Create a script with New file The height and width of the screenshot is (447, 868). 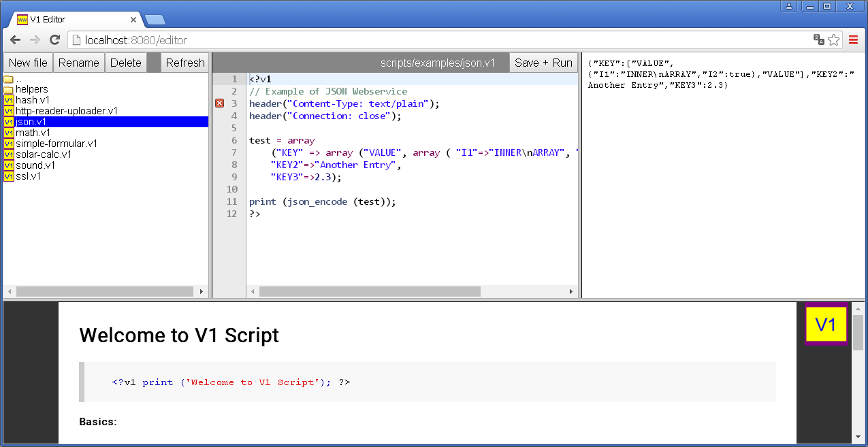(28, 62)
